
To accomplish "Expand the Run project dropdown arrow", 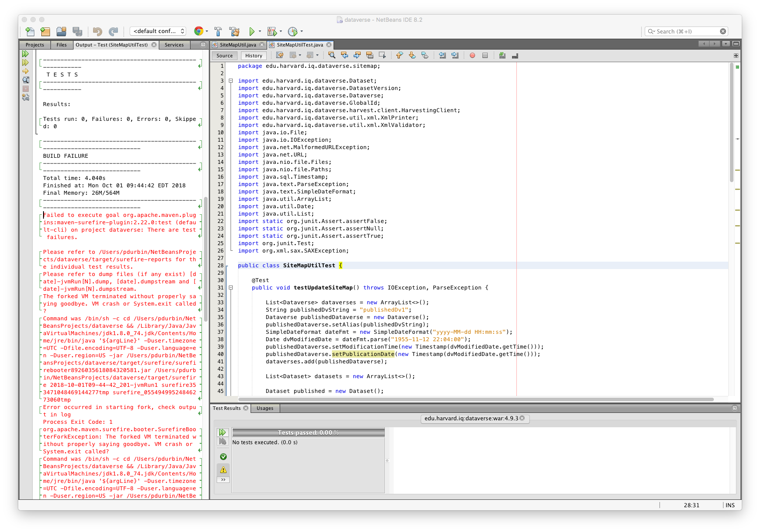I will pos(260,31).
